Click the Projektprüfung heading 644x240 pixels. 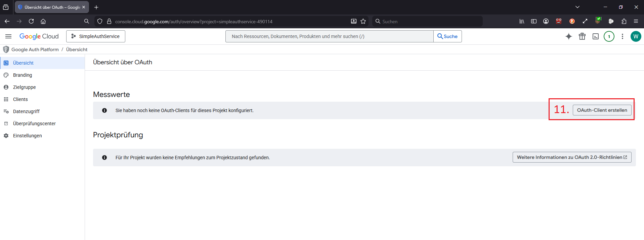point(118,135)
